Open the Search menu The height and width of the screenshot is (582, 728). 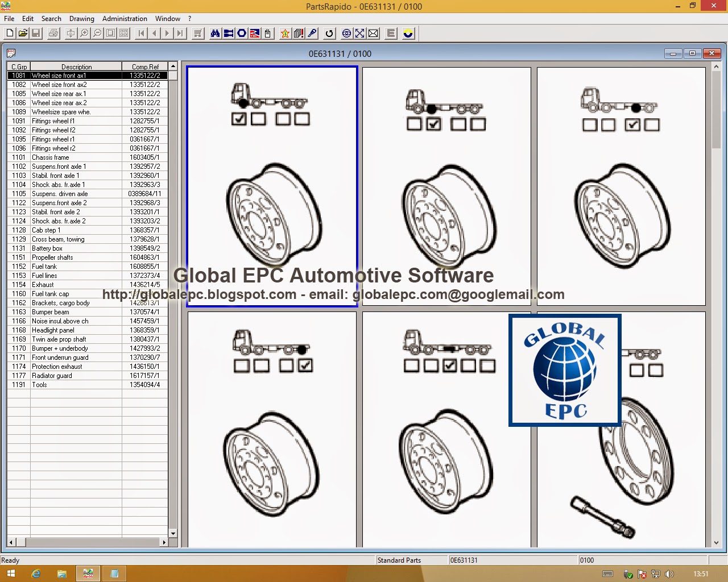coord(51,19)
